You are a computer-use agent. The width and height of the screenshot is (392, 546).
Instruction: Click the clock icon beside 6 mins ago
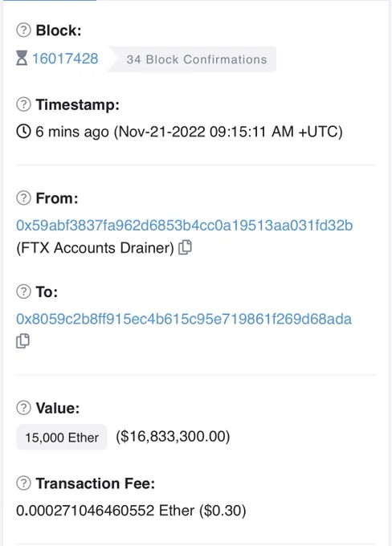point(23,131)
